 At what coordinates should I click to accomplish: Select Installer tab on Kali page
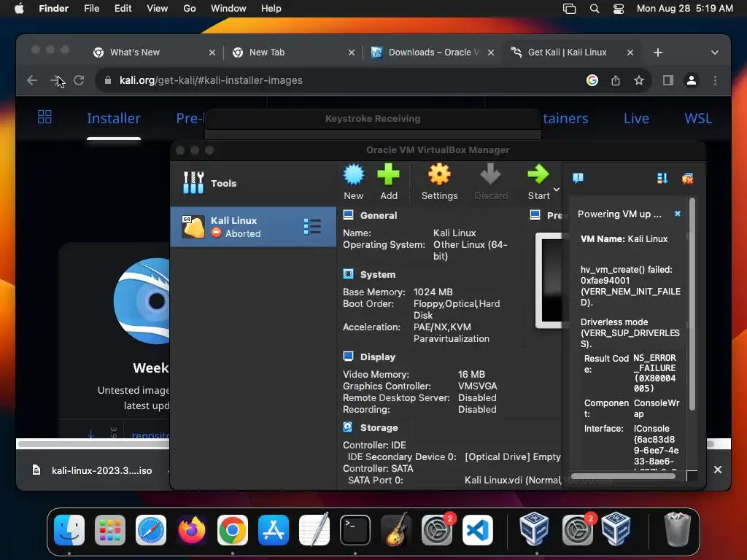tap(113, 118)
